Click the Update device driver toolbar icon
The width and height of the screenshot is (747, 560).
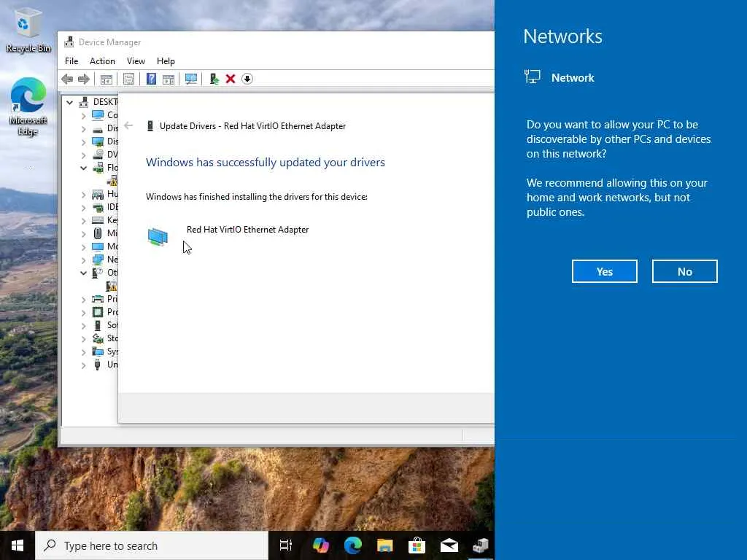point(214,79)
